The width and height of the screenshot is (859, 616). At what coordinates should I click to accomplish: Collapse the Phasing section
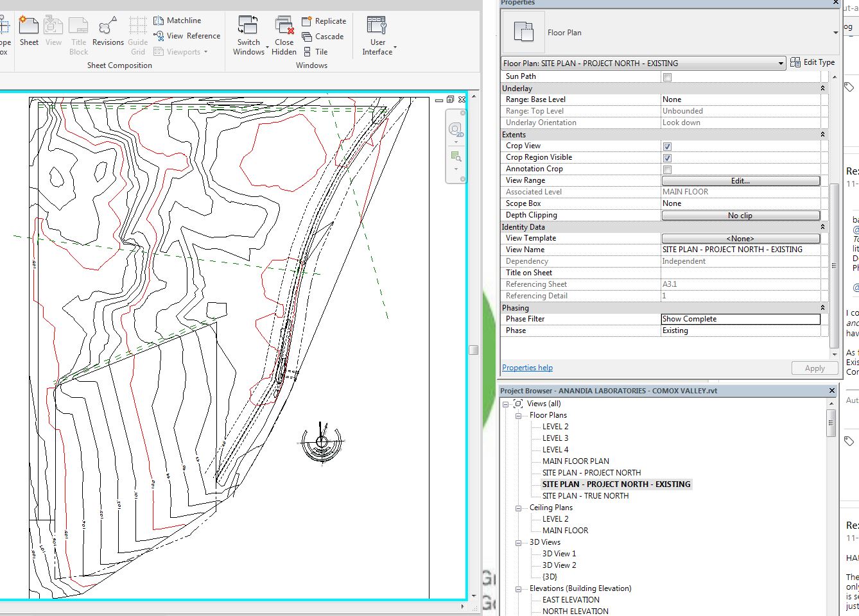[x=822, y=308]
